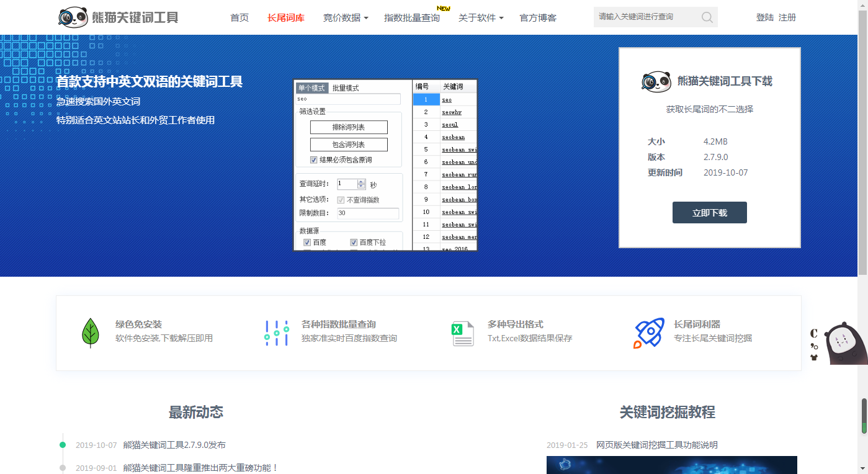Expand the 关于软件 dropdown menu
The image size is (868, 474).
(x=481, y=17)
